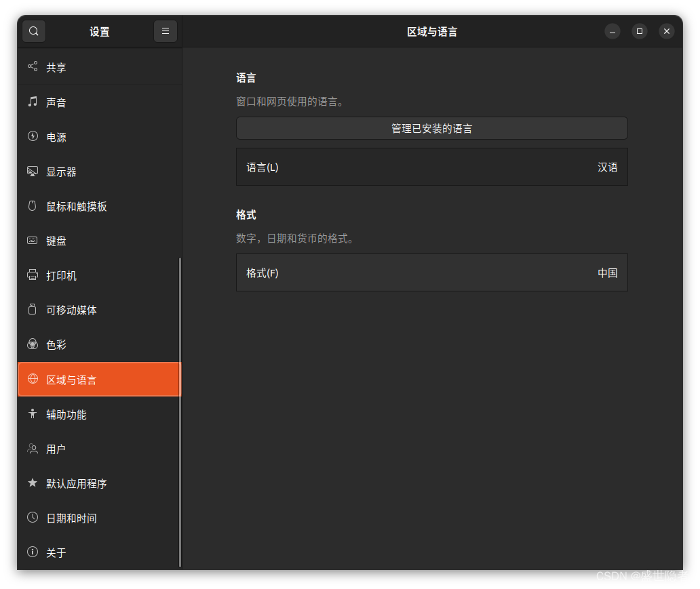Open the 格式(F) row
This screenshot has height=589, width=700.
tap(431, 272)
